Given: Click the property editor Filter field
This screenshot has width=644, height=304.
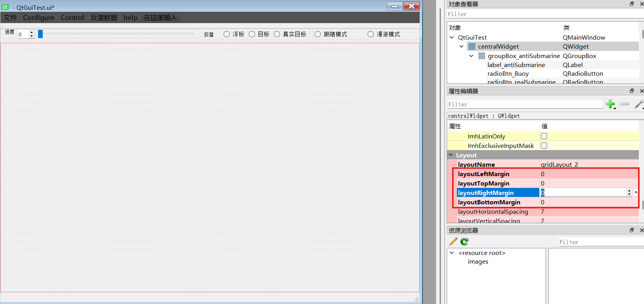Looking at the screenshot, I should pyautogui.click(x=525, y=104).
